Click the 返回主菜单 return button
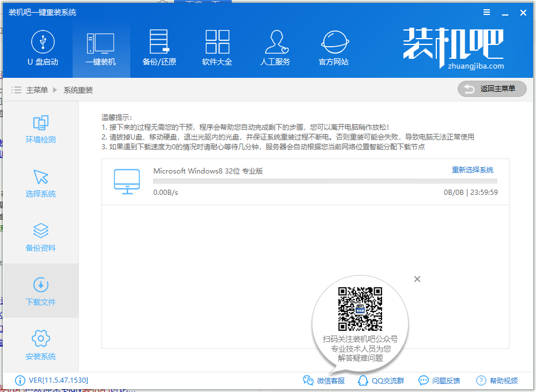536x392 pixels. [493, 89]
